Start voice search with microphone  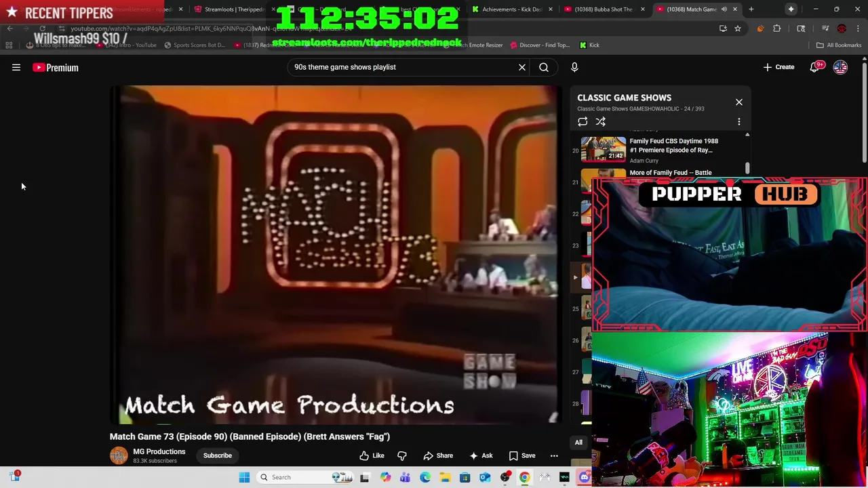pyautogui.click(x=574, y=67)
